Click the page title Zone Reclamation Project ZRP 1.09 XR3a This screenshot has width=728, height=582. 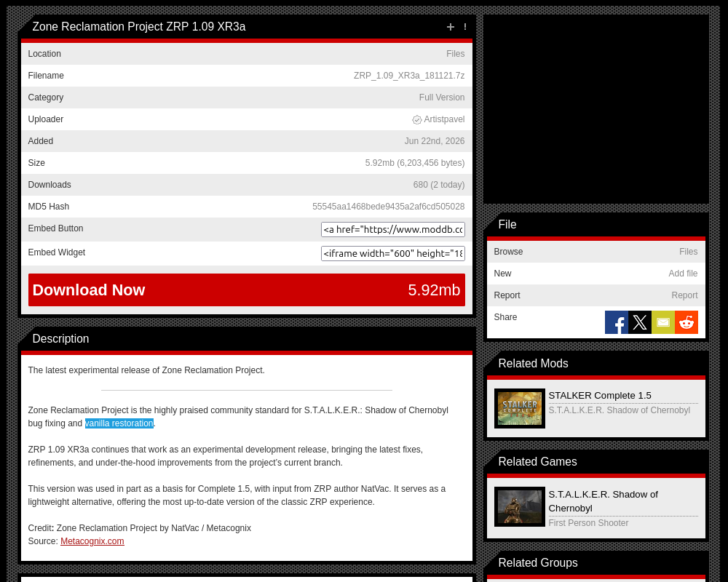click(x=139, y=27)
